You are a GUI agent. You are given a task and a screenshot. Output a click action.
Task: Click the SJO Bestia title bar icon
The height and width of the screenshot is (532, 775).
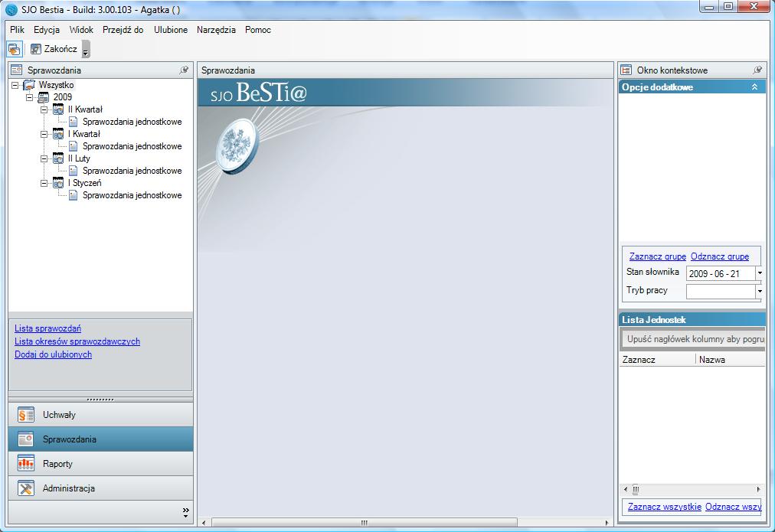11,10
